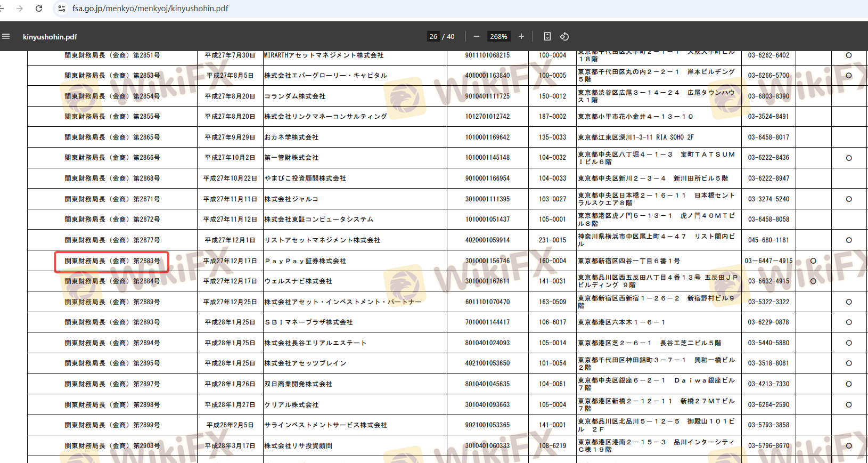Click the 268% zoom level field
This screenshot has height=463, width=868.
click(498, 36)
